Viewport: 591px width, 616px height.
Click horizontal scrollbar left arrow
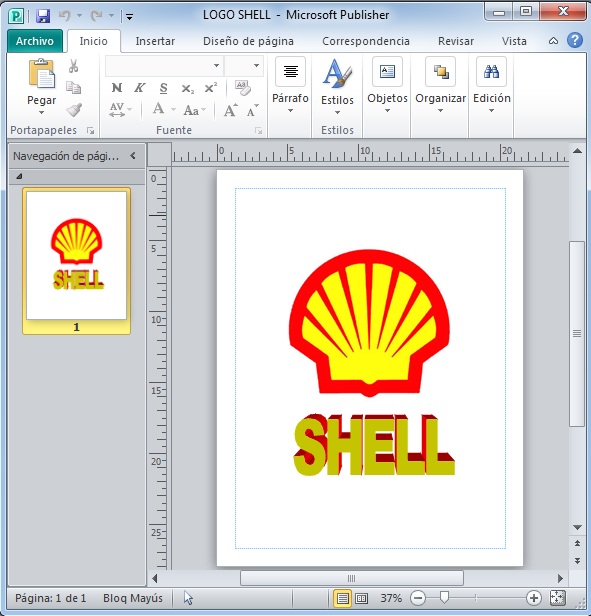coord(155,578)
